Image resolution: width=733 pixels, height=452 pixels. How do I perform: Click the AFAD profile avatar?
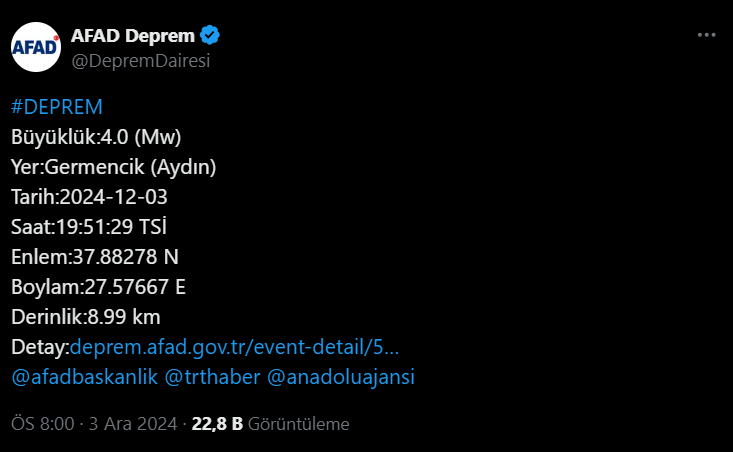[34, 47]
